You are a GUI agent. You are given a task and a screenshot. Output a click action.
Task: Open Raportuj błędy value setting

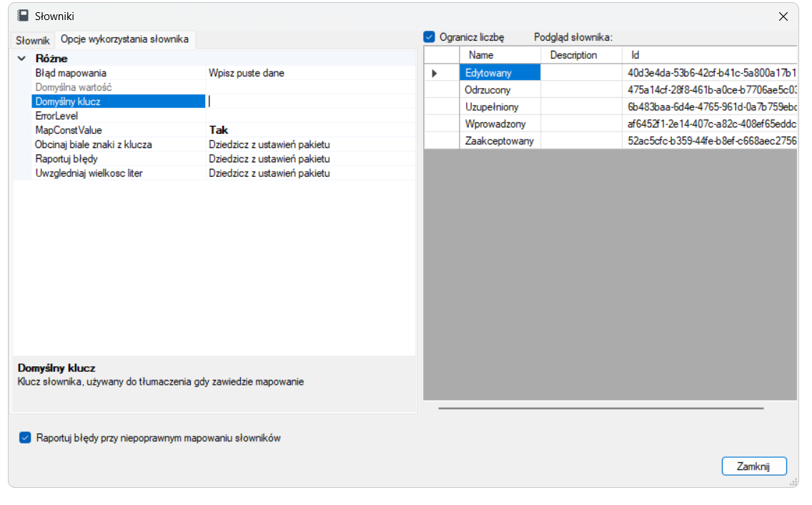(310, 159)
